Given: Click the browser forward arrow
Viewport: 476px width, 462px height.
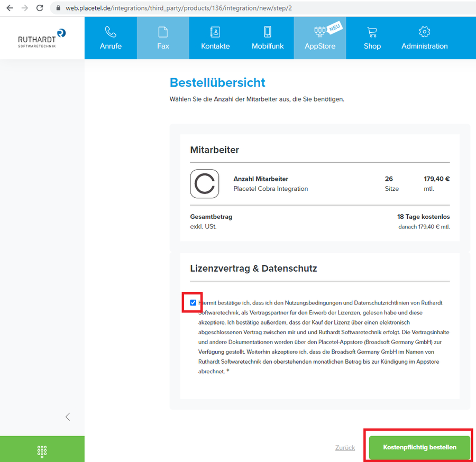Looking at the screenshot, I should coord(24,8).
